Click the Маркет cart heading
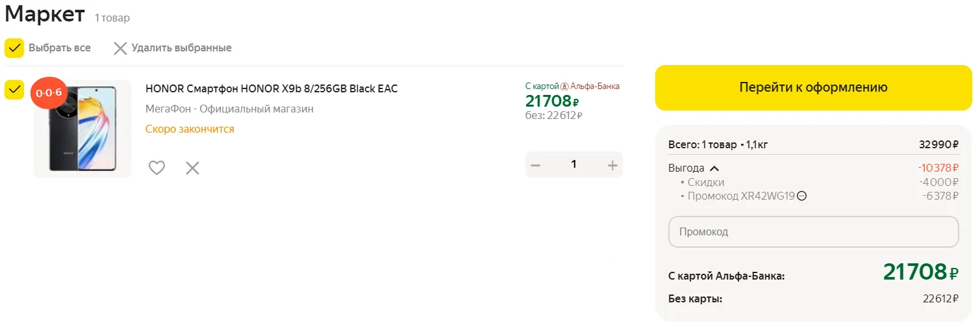 (x=45, y=14)
